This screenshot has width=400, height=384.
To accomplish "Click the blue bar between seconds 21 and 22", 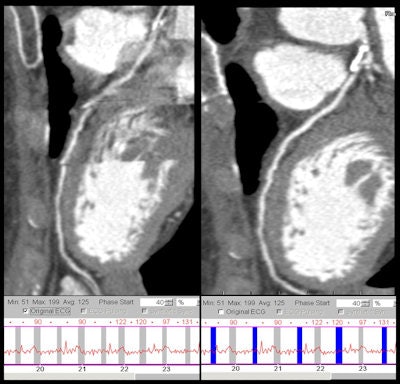I will pos(300,345).
